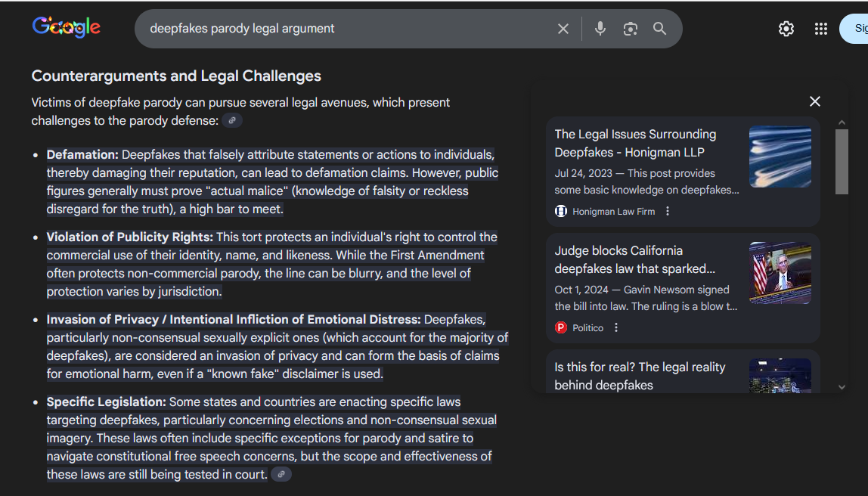Open 'Is this for real? The legal reality' article

pyautogui.click(x=640, y=376)
